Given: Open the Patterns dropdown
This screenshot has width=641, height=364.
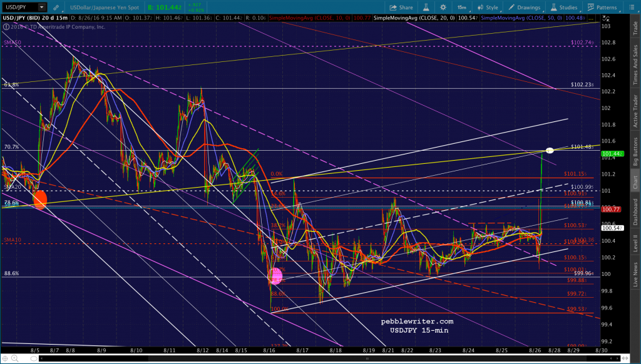Looking at the screenshot, I should (x=602, y=8).
